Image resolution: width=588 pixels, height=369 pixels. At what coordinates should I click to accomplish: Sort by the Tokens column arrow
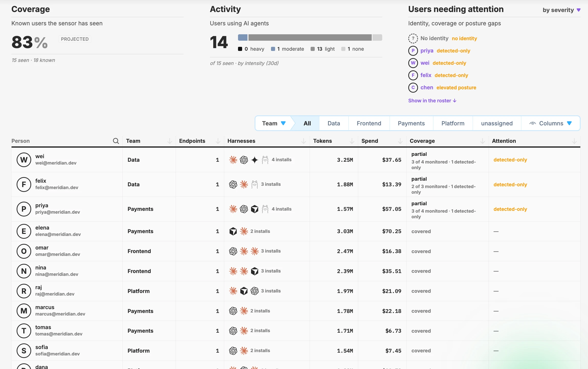[x=352, y=141]
